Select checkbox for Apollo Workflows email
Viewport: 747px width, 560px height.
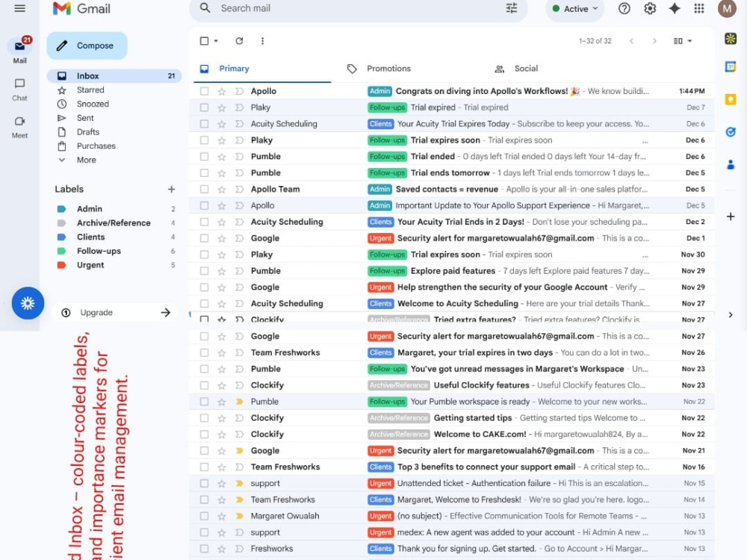click(x=205, y=91)
